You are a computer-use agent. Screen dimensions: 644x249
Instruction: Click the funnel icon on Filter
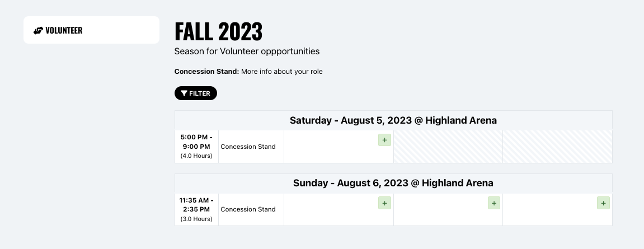pyautogui.click(x=184, y=93)
